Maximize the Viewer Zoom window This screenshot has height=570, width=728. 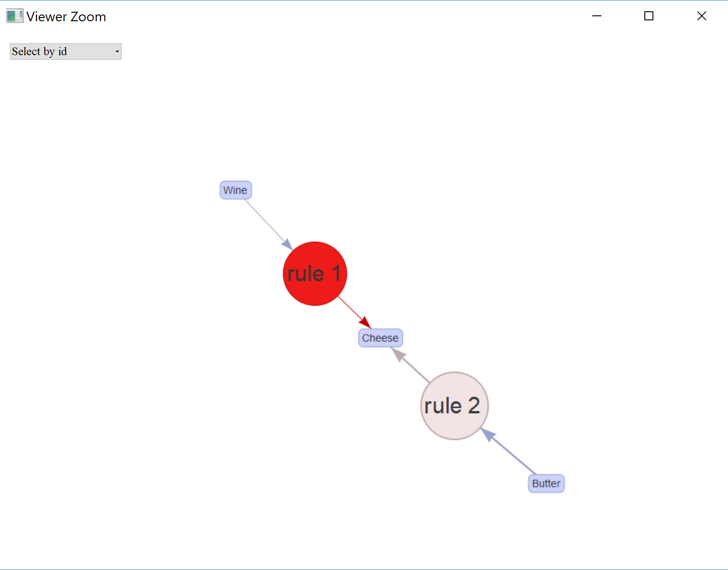649,16
